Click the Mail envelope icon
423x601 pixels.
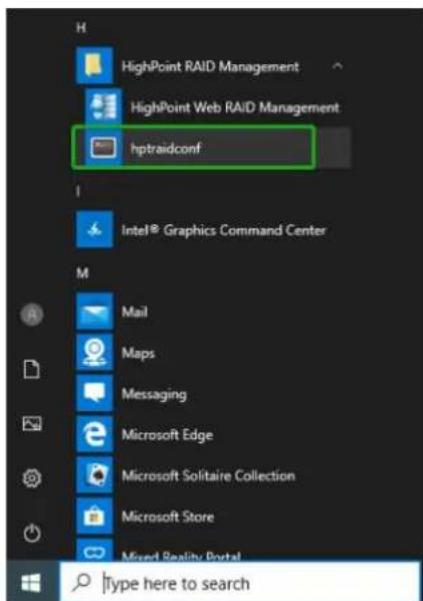(95, 311)
